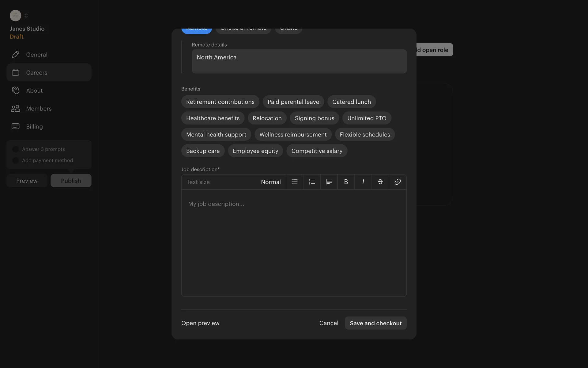588x368 pixels.
Task: Toggle italic formatting in editor
Action: 363,182
